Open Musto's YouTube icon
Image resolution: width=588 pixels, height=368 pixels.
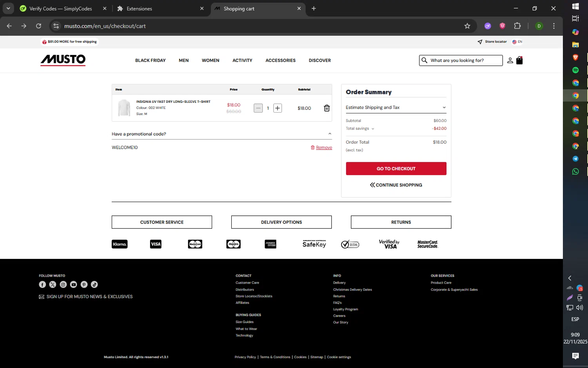click(73, 284)
